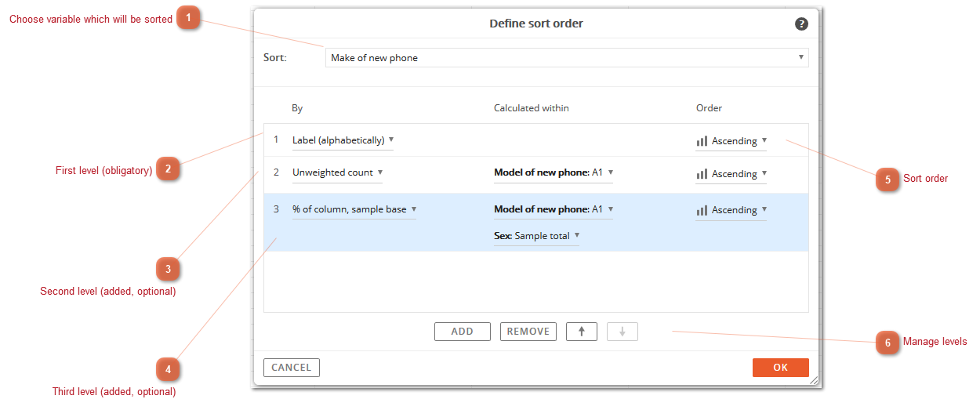Open the Sex: Sample total dropdown
This screenshot has height=410, width=980.
click(536, 235)
